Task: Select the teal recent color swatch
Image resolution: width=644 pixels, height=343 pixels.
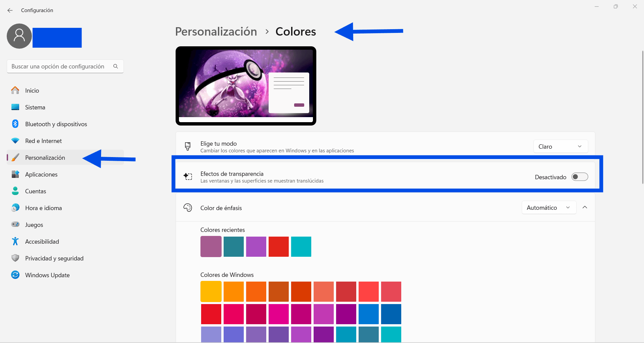Action: pyautogui.click(x=234, y=247)
